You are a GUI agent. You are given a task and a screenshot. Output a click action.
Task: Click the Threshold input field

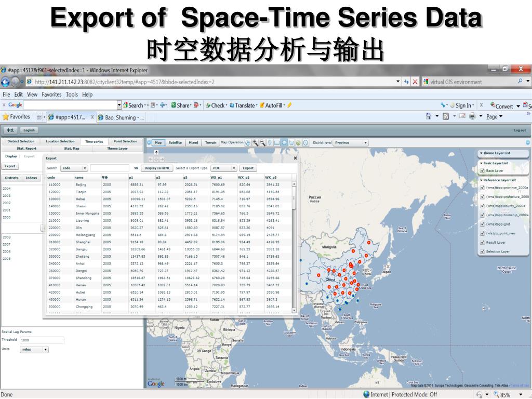(42, 340)
